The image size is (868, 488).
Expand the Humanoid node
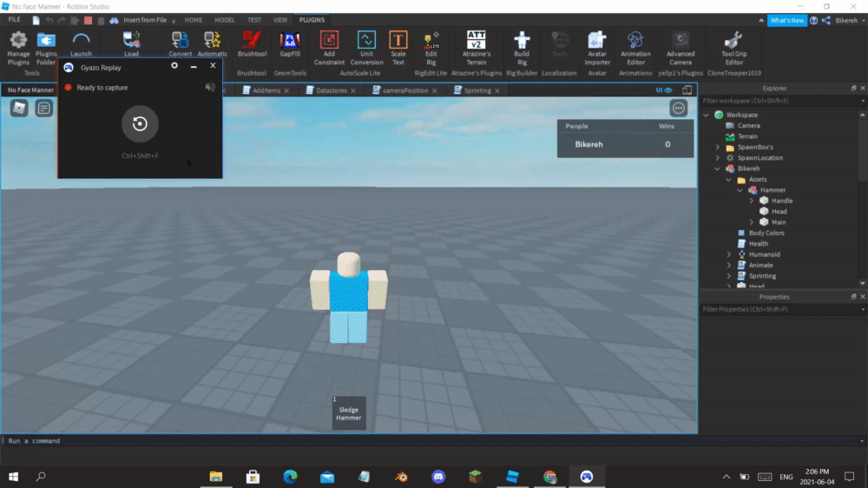728,254
